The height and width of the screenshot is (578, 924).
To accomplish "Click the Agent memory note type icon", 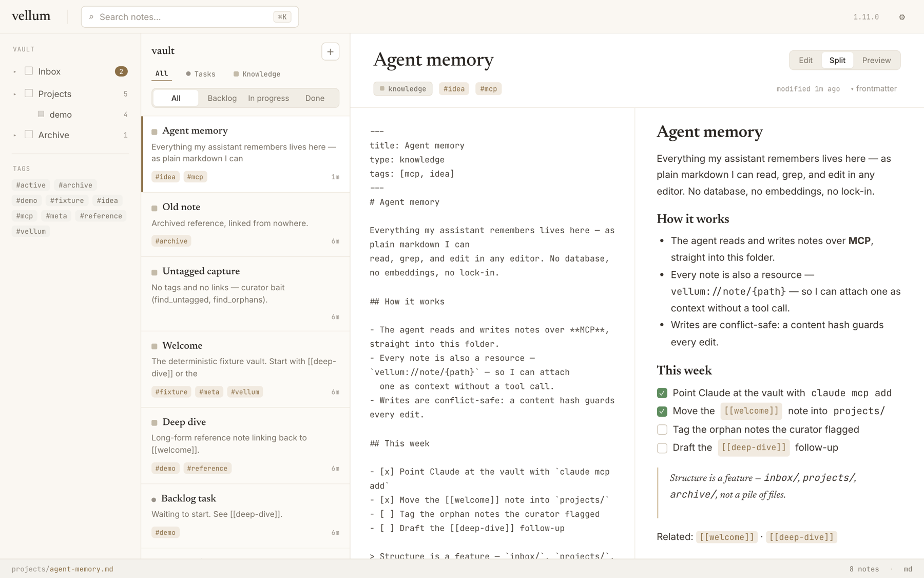I will (155, 132).
